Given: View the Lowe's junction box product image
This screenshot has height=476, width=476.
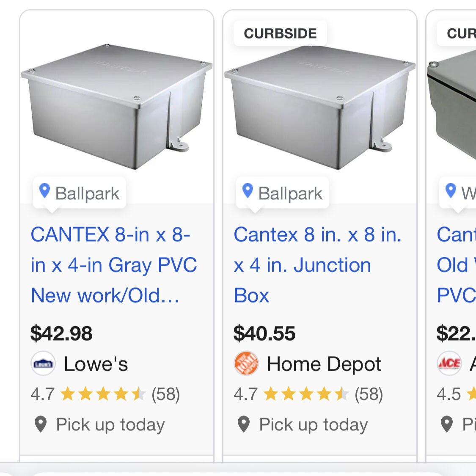Looking at the screenshot, I should (x=117, y=106).
